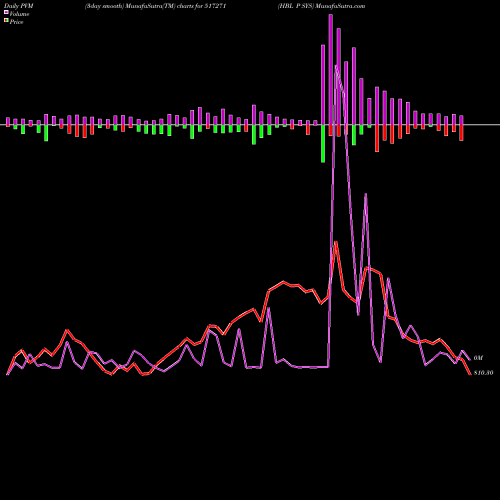This screenshot has width=500, height=500.
Task: Click the '810.30' price label
Action: (x=483, y=373)
